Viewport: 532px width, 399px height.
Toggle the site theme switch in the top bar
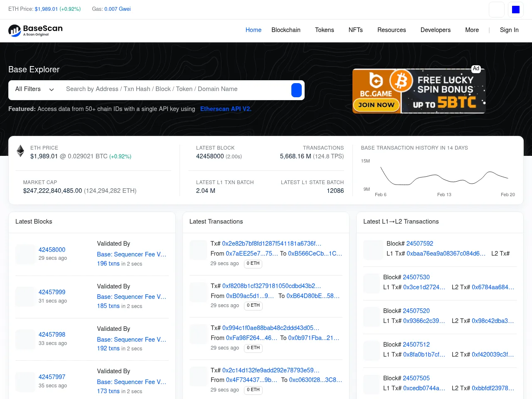click(496, 9)
